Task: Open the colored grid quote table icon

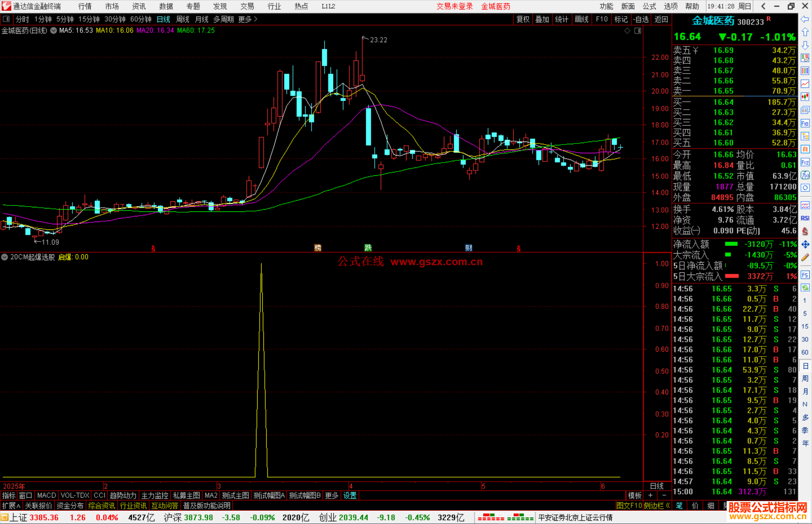Action: 805,71
